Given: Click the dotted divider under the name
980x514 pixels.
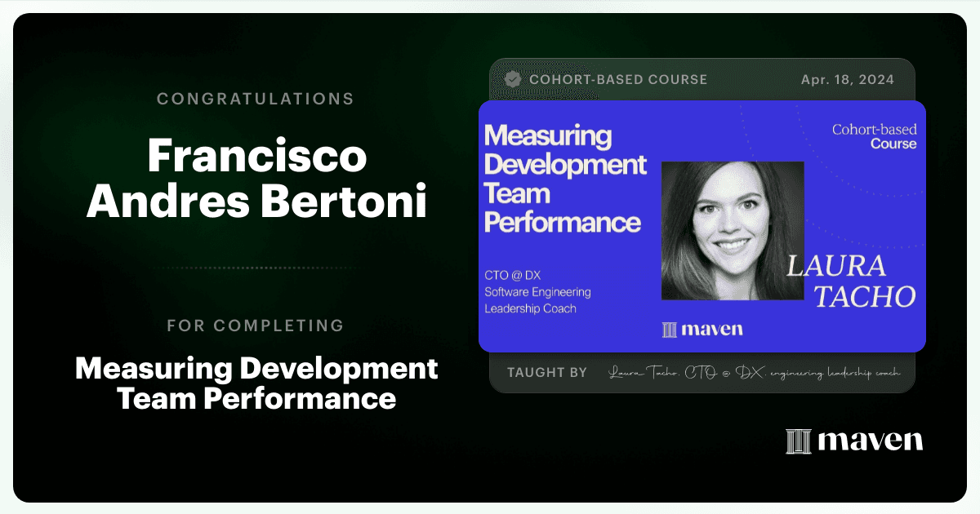Looking at the screenshot, I should pos(256,268).
